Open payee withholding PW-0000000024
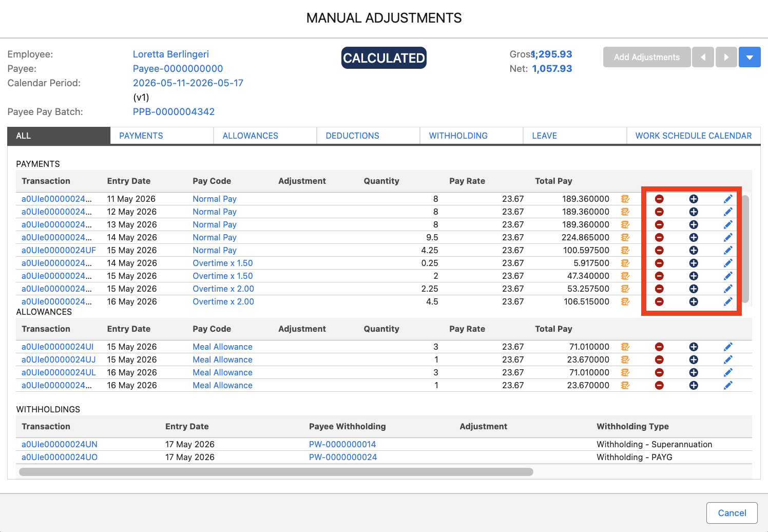768x532 pixels. [x=343, y=457]
